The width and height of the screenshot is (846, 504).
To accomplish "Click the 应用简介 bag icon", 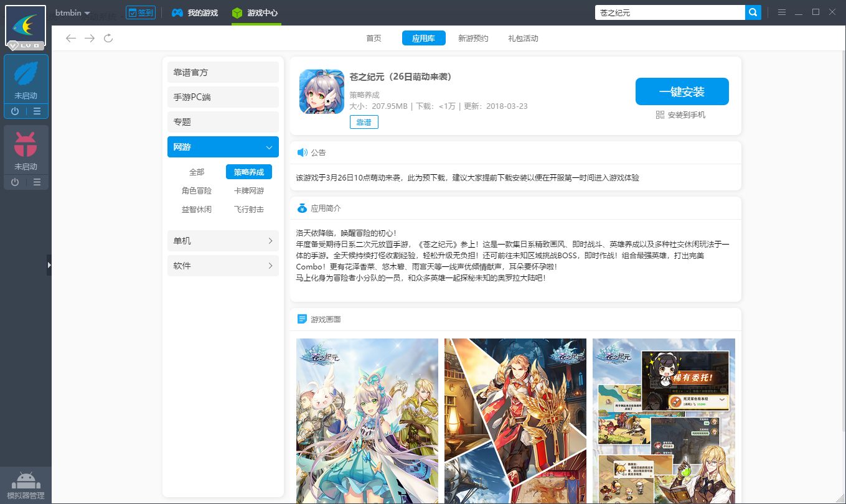I will tap(302, 208).
